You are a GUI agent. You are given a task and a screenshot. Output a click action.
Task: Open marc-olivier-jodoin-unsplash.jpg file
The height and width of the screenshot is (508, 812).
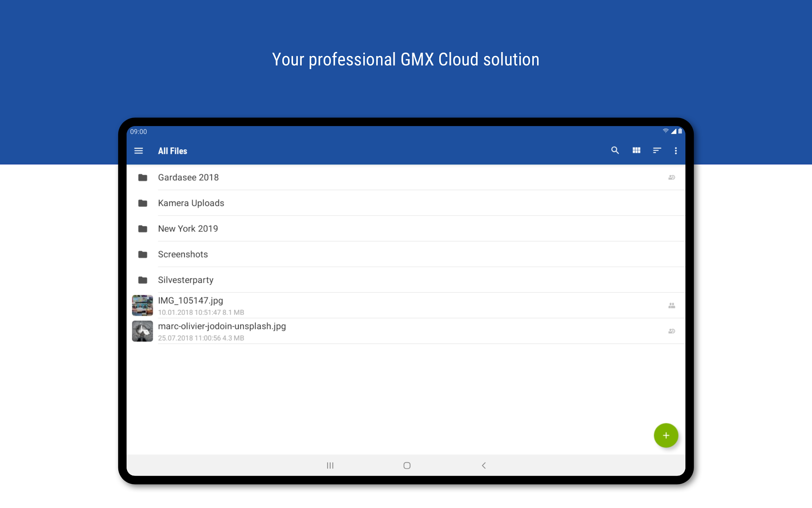coord(406,331)
